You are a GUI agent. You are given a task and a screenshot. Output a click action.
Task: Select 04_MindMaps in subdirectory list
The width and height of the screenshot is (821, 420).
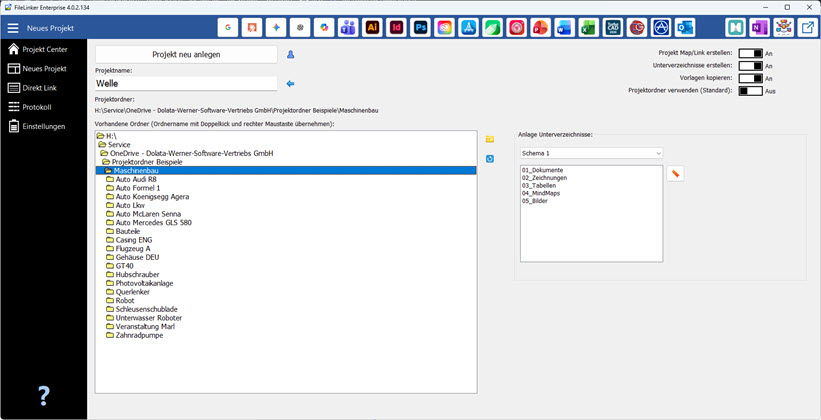pos(541,193)
